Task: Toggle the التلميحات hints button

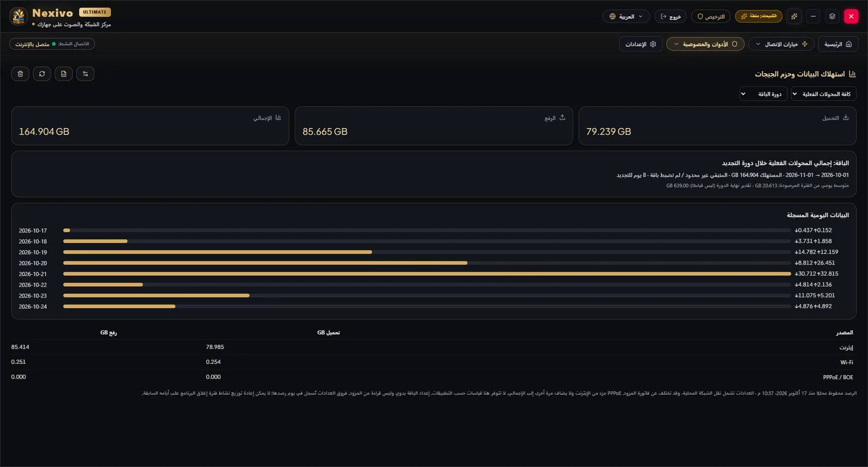Action: 758,16
